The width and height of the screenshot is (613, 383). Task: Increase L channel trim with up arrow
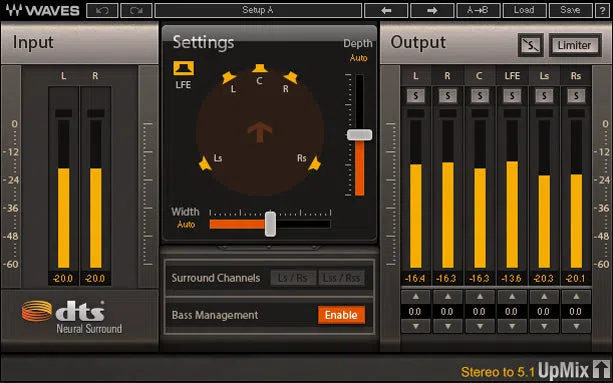point(416,297)
